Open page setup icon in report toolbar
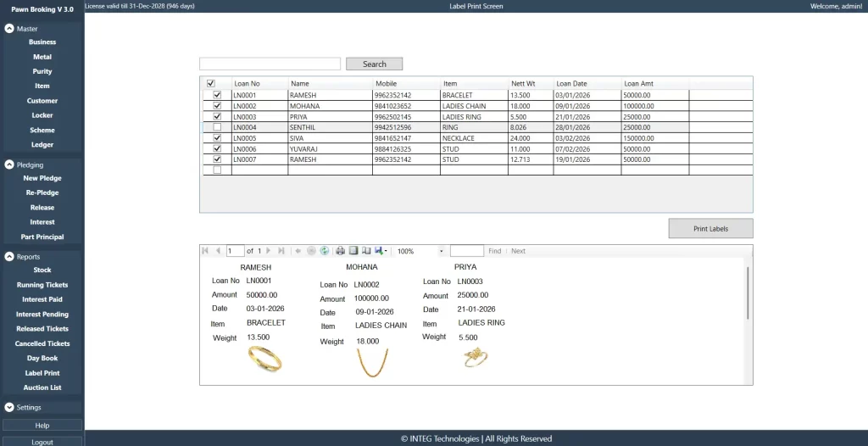 (366, 251)
